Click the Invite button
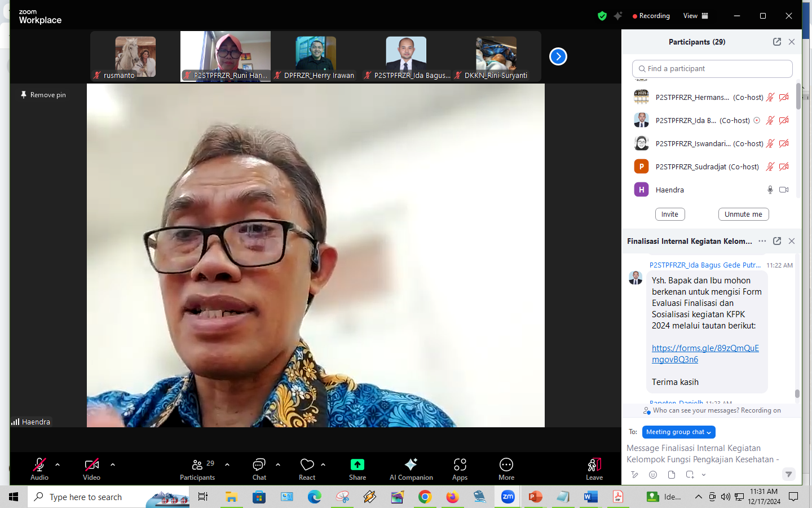The image size is (812, 508). pos(670,214)
